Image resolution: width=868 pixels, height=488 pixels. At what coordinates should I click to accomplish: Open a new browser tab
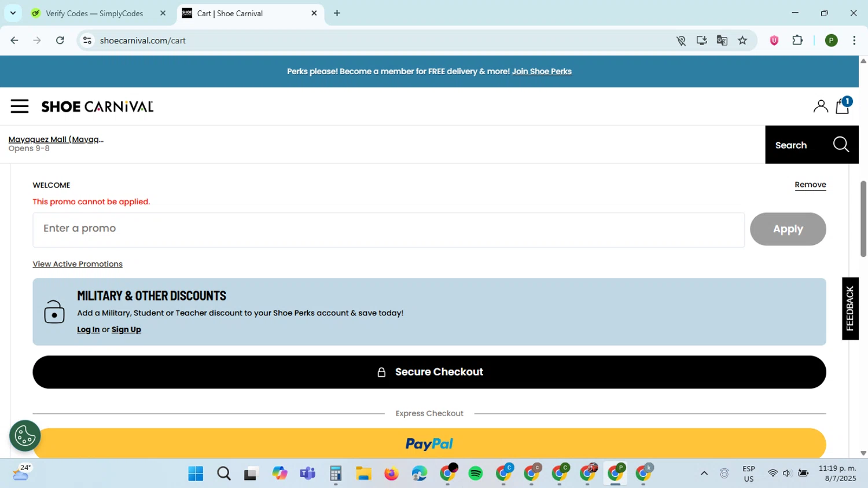pos(337,13)
